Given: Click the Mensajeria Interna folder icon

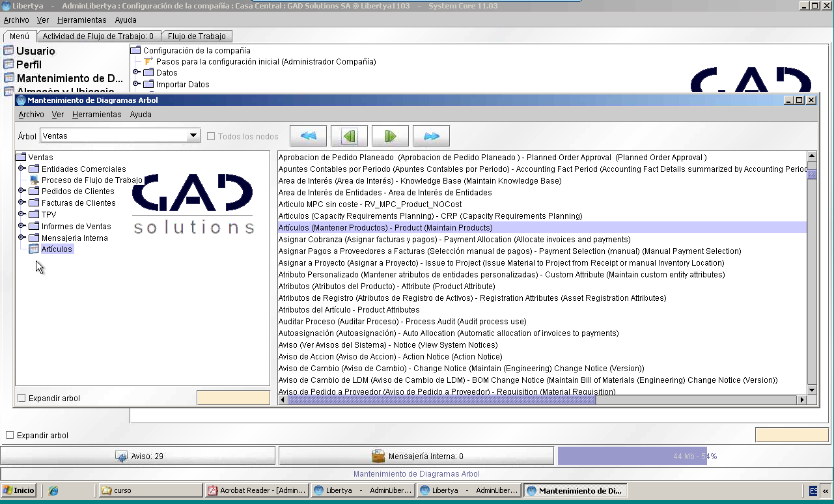Looking at the screenshot, I should click(34, 238).
